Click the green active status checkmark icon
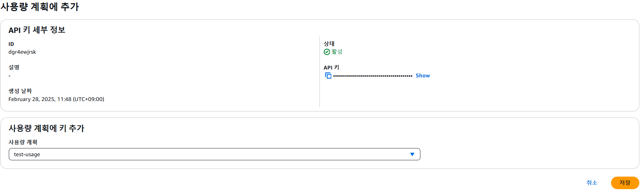The image size is (644, 192). point(327,52)
